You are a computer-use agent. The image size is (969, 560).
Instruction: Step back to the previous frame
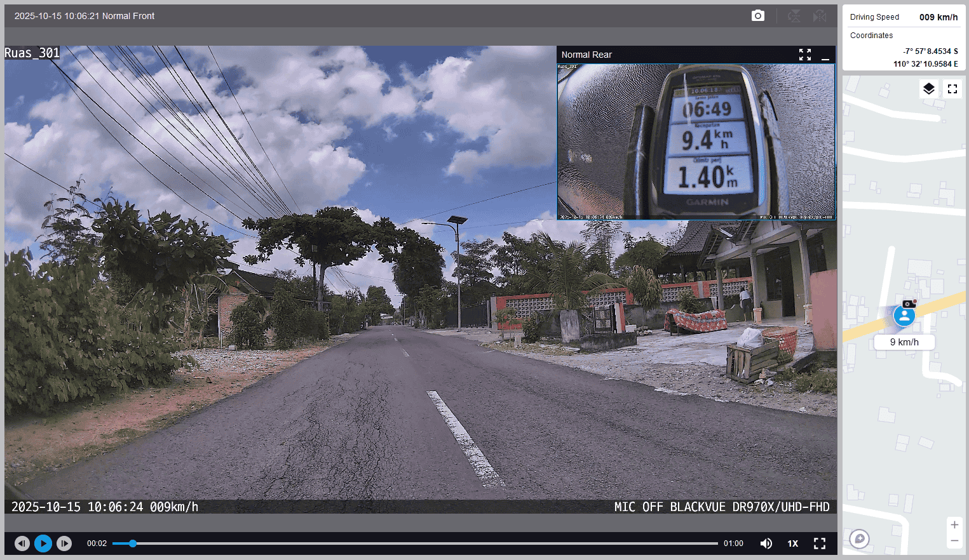pyautogui.click(x=22, y=543)
